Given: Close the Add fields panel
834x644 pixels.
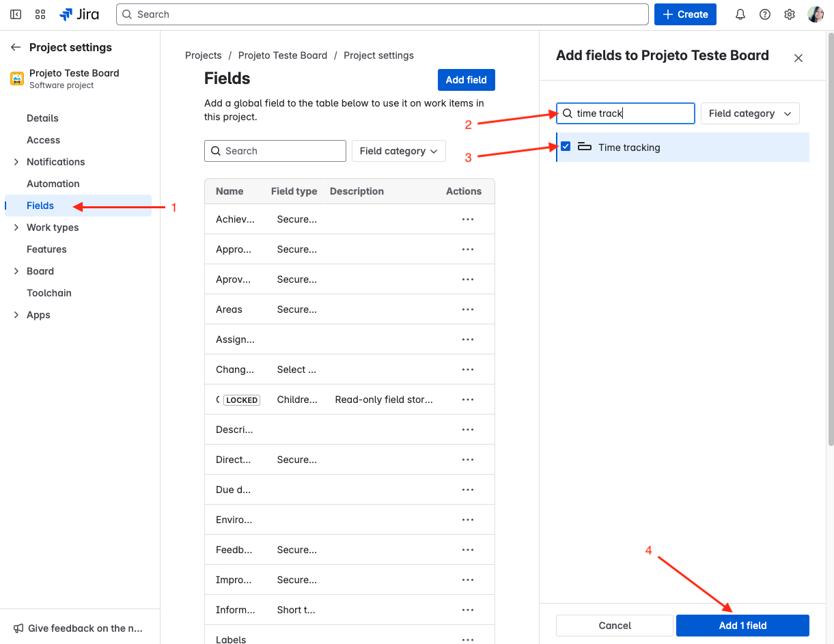Looking at the screenshot, I should coord(798,58).
